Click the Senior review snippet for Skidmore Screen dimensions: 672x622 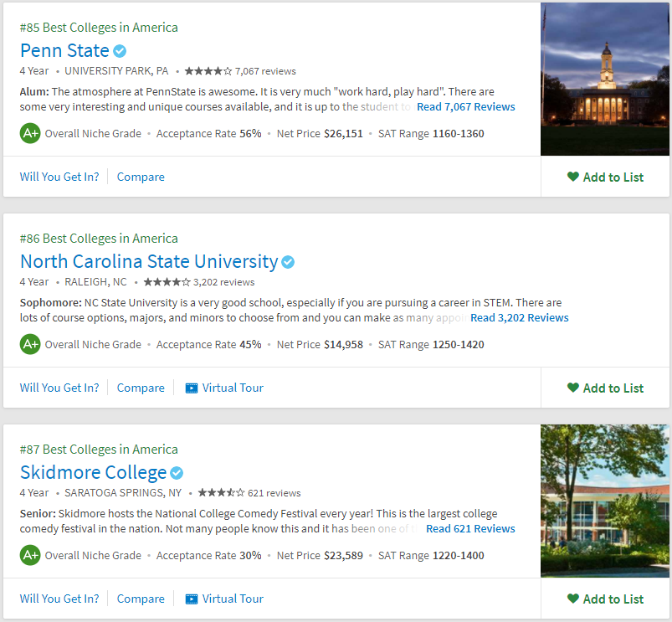pyautogui.click(x=259, y=521)
